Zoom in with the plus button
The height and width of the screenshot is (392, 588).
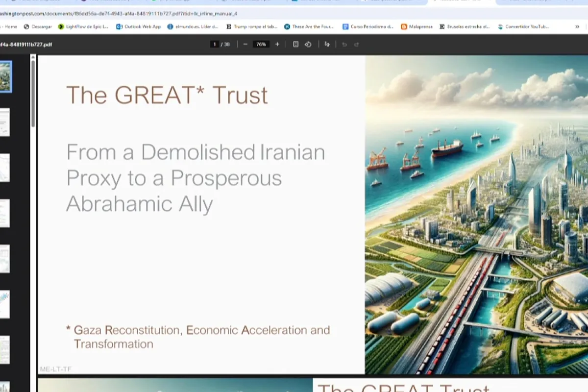tap(277, 44)
